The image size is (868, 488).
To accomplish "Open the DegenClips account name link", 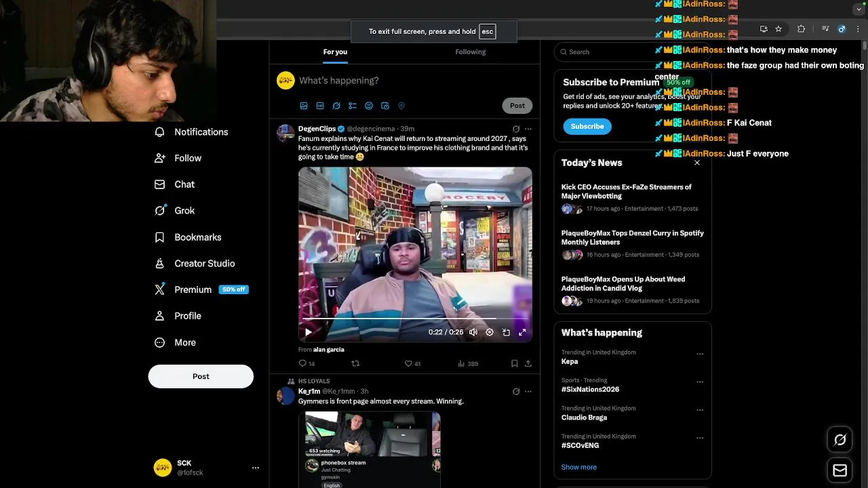I will 317,129.
